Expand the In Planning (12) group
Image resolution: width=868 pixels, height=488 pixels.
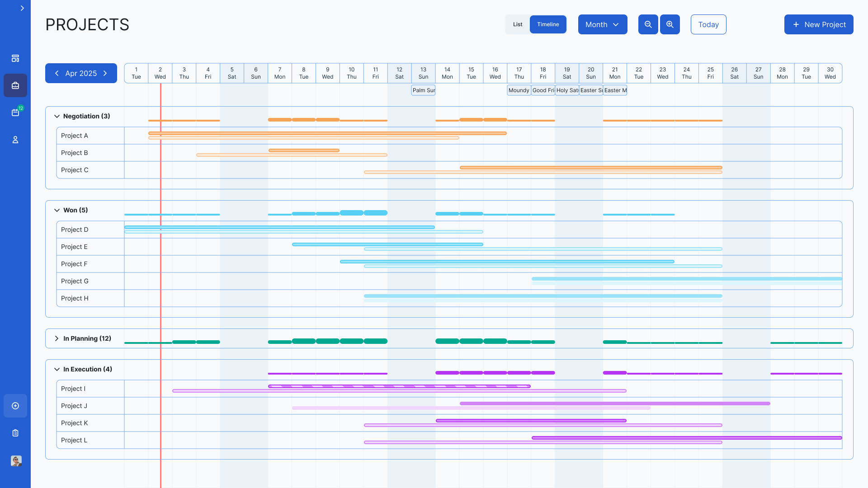[x=57, y=338]
